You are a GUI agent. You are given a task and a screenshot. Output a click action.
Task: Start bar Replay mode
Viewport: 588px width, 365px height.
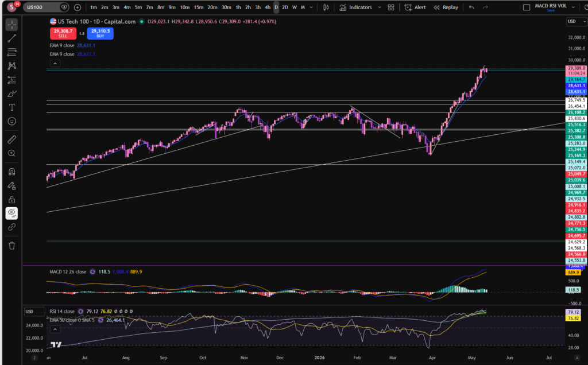pyautogui.click(x=446, y=7)
